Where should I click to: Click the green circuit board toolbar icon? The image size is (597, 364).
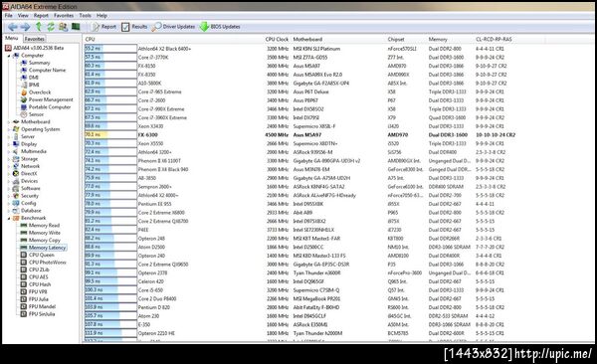76,26
